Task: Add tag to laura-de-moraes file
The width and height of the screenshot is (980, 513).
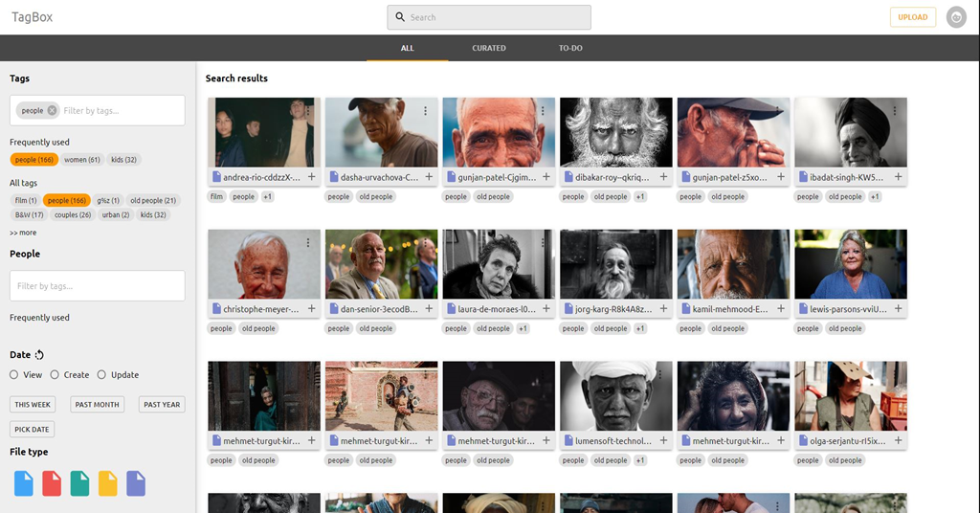Action: pyautogui.click(x=546, y=309)
